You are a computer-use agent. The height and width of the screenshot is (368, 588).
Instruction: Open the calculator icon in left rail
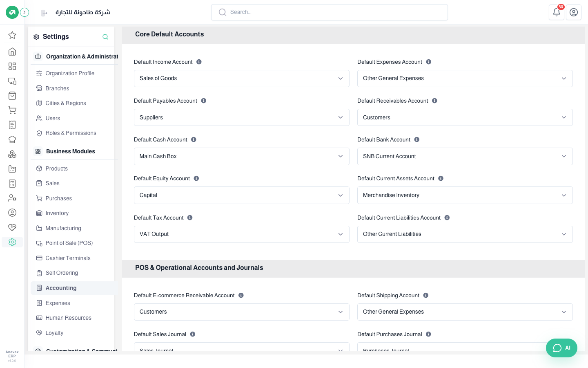coord(12,184)
